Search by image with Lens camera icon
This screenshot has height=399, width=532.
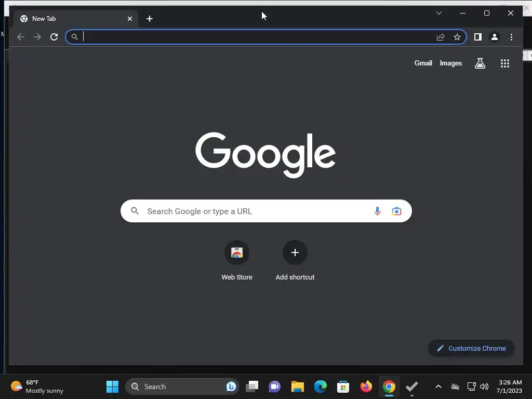click(x=396, y=211)
